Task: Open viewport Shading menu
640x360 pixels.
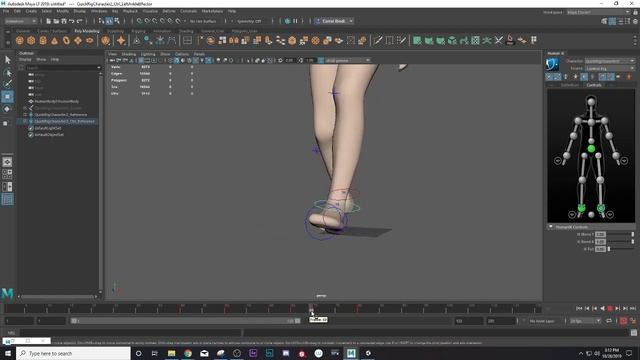Action: (x=128, y=54)
